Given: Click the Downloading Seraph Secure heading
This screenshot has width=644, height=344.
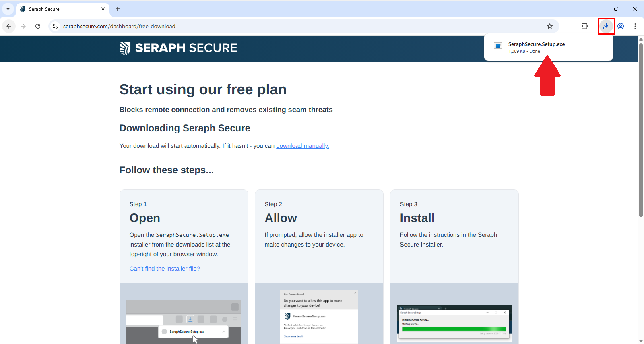Looking at the screenshot, I should click(x=185, y=128).
